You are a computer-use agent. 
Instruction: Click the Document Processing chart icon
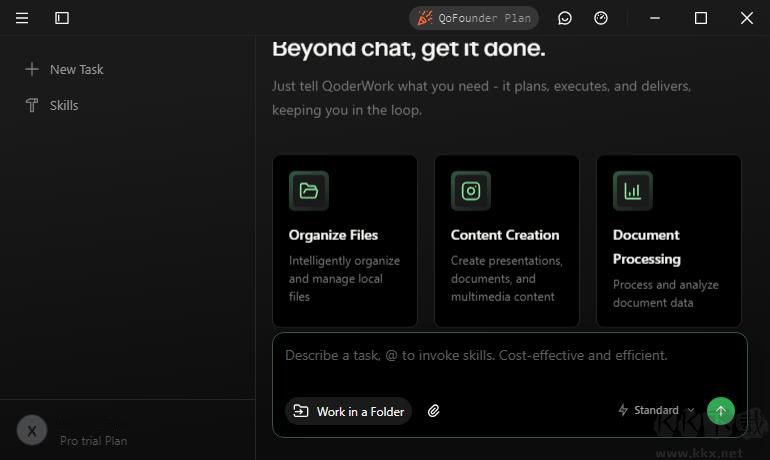point(633,190)
